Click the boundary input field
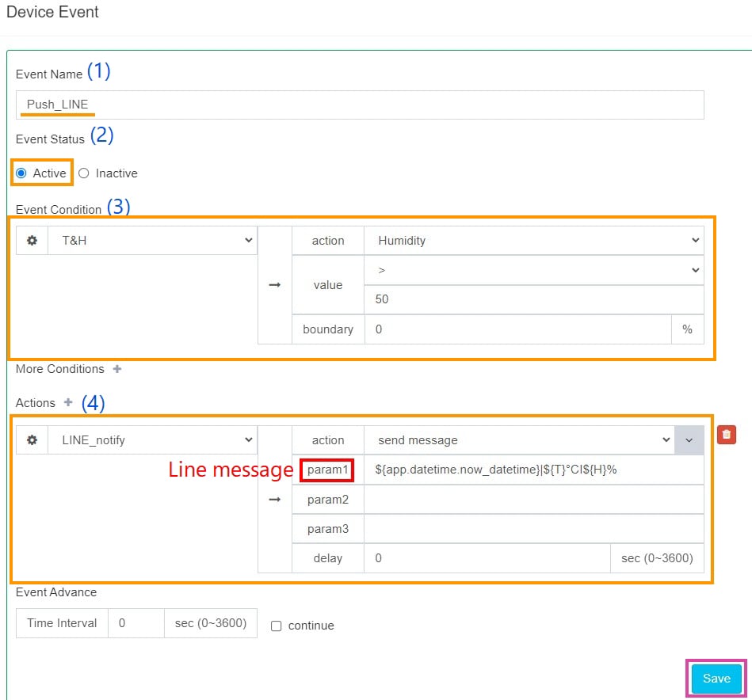Image resolution: width=752 pixels, height=700 pixels. [517, 329]
